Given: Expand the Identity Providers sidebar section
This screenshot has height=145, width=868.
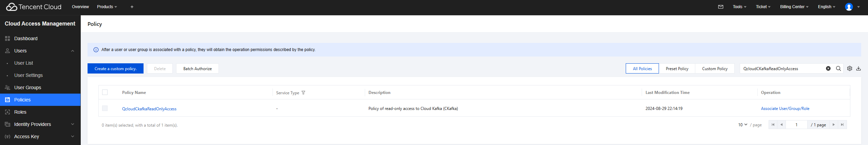Looking at the screenshot, I should click(x=72, y=124).
